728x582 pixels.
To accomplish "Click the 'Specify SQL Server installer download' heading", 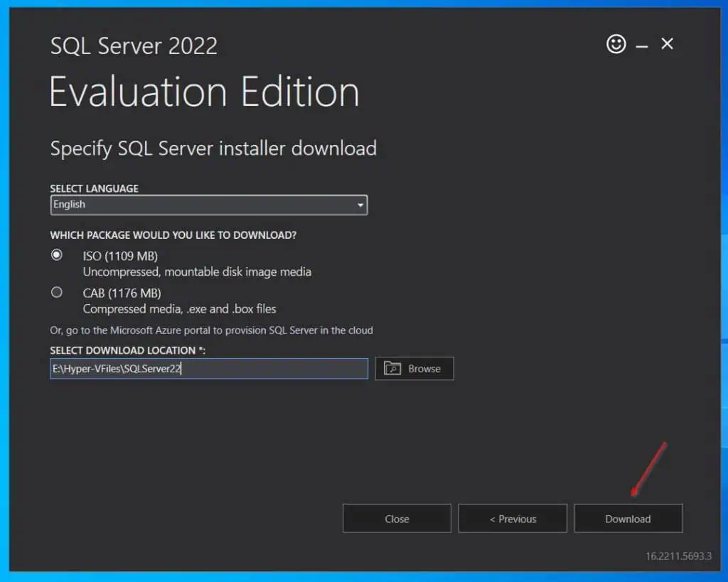I will pyautogui.click(x=213, y=149).
